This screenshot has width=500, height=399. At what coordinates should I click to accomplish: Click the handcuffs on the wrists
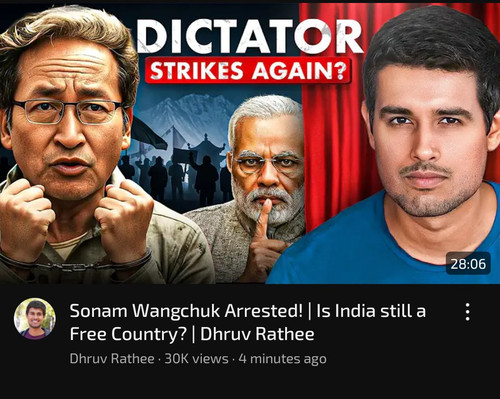click(77, 263)
